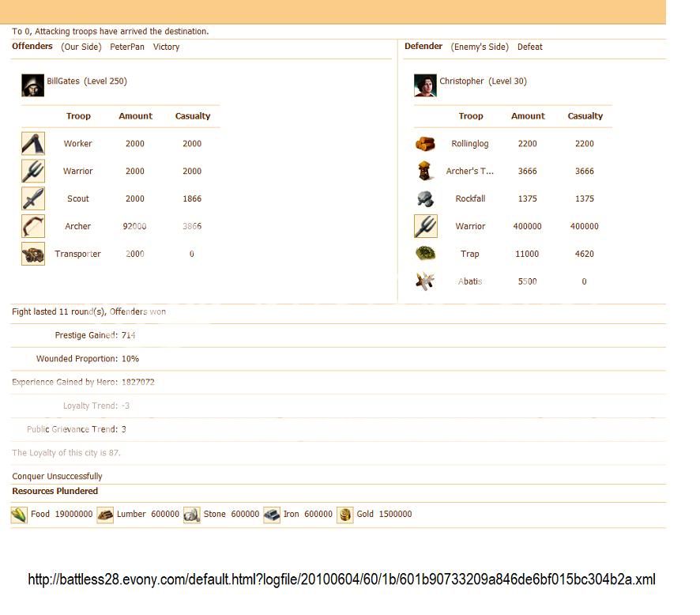Click the Archer bow icon
Viewport: 700px width, 615px height.
33,227
